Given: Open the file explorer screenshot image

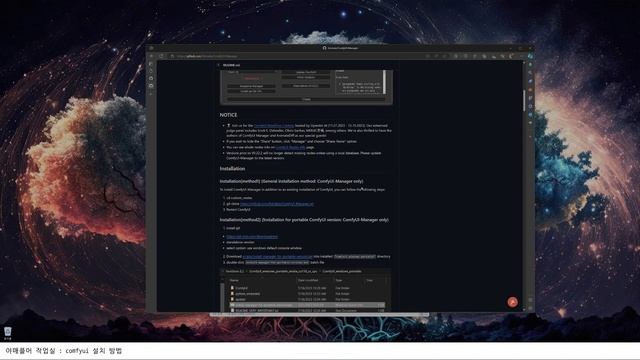Looking at the screenshot, I should click(306, 290).
